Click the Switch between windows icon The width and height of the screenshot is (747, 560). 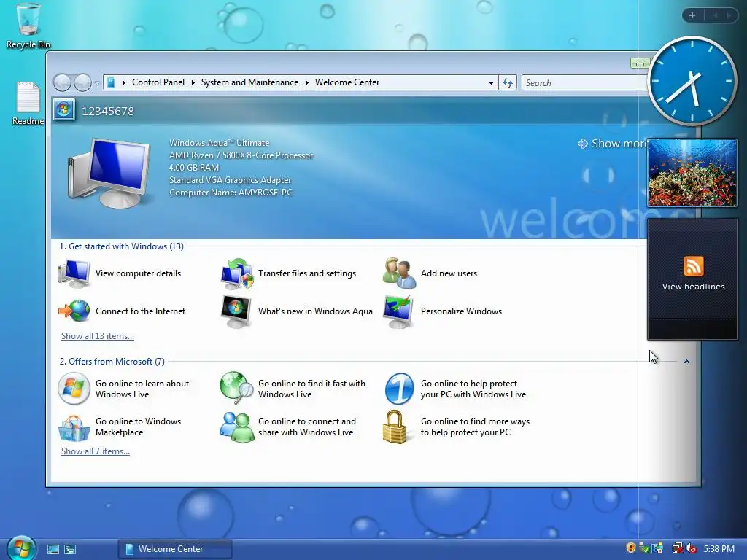[x=70, y=549]
